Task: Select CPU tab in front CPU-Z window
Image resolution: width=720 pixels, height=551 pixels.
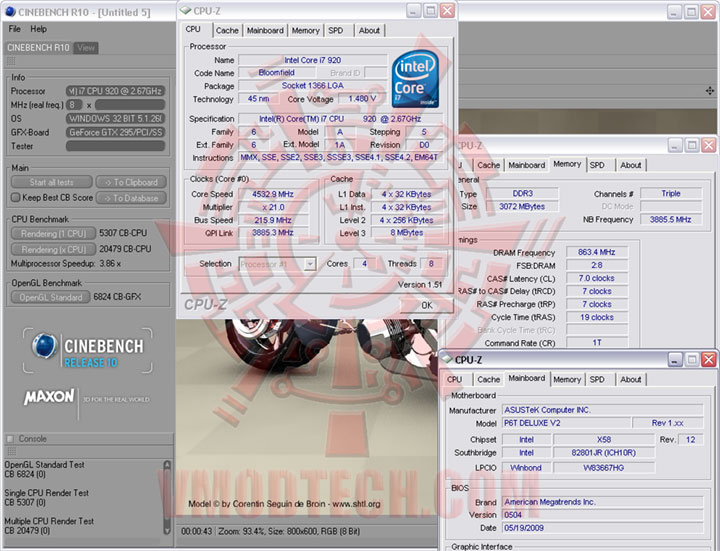Action: click(193, 29)
